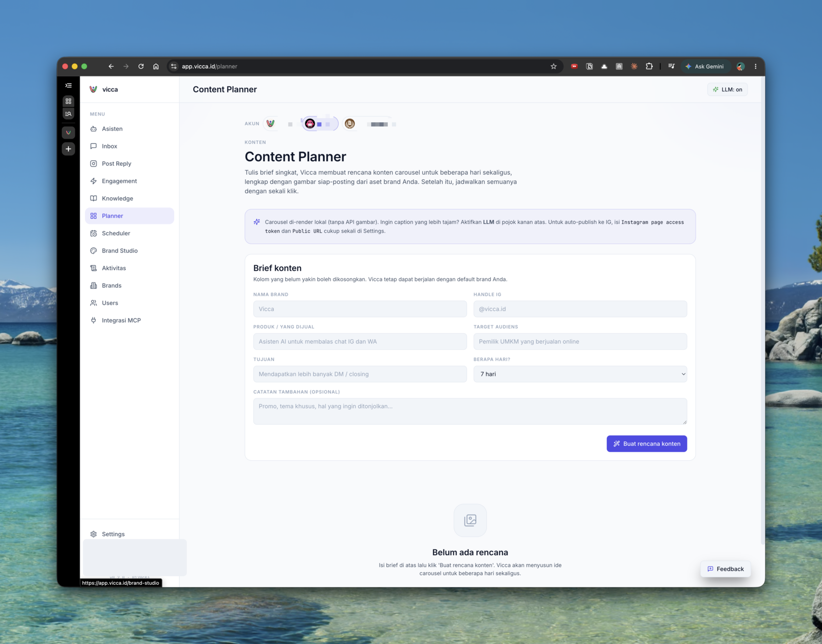The height and width of the screenshot is (644, 822).
Task: Open the Feedback button
Action: pyautogui.click(x=725, y=569)
